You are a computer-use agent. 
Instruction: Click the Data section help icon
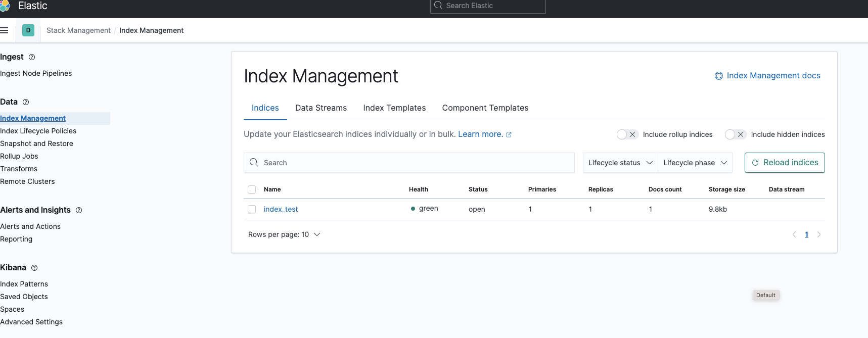point(26,102)
